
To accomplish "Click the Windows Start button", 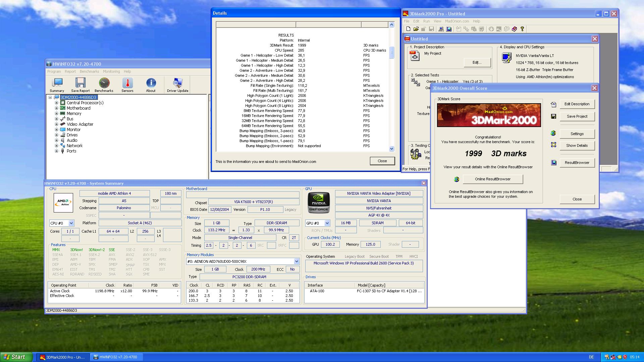I will (x=16, y=357).
